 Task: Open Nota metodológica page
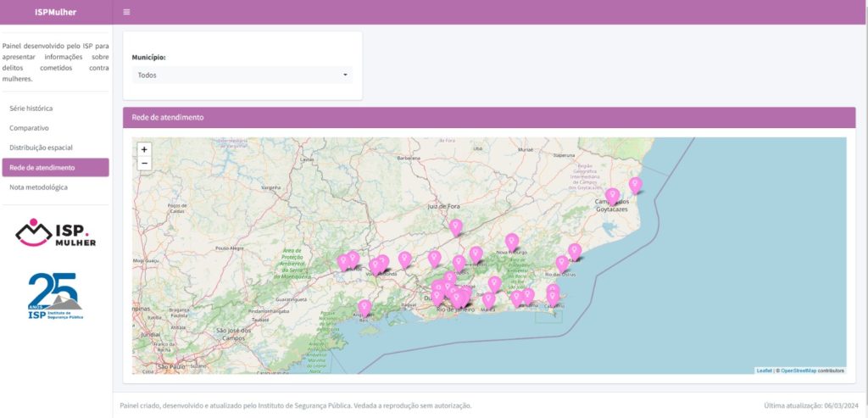coord(38,187)
